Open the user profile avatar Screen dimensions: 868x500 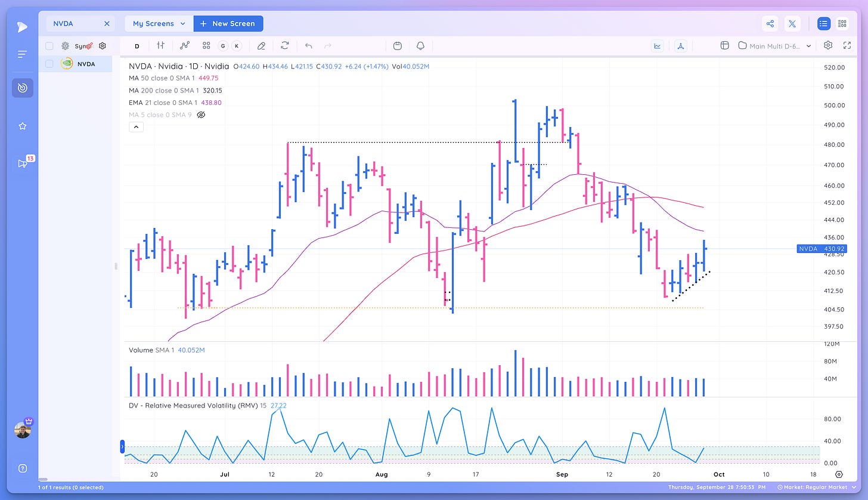point(23,430)
